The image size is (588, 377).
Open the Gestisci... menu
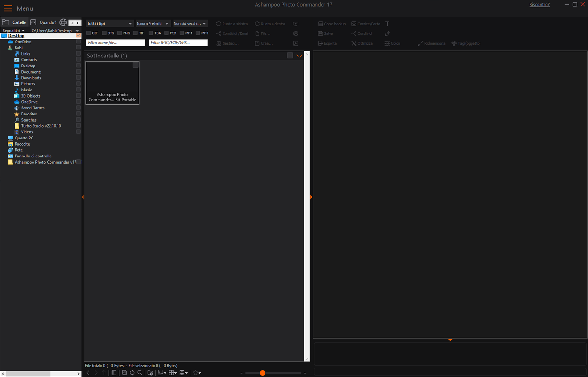227,43
